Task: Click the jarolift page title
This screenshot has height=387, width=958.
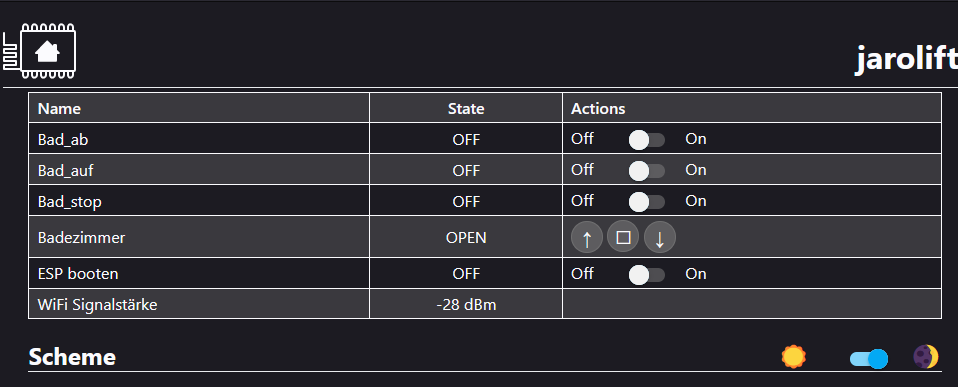Action: pos(906,59)
